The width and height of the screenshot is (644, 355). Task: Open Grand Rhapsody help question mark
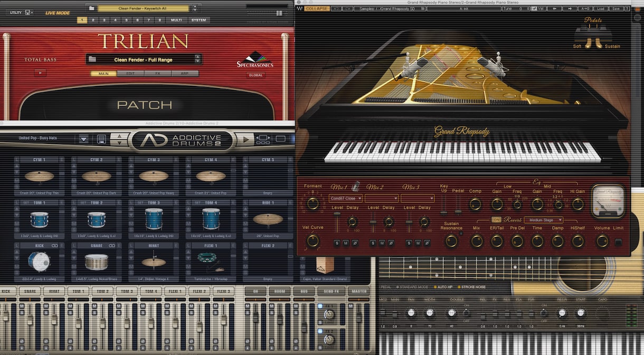tap(628, 8)
